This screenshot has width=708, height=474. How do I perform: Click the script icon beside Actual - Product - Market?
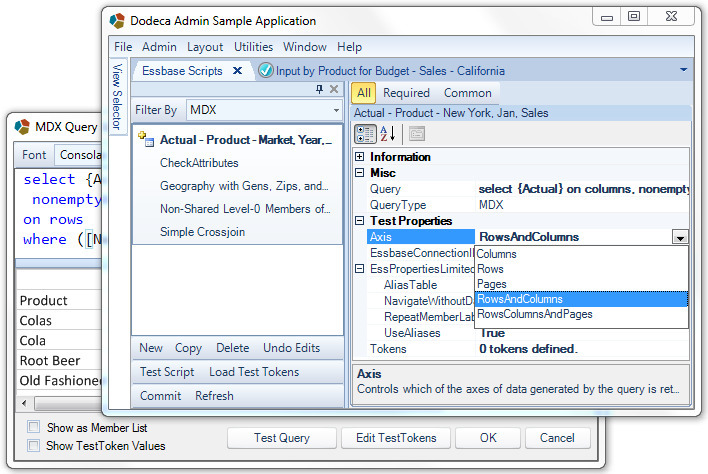[x=146, y=139]
